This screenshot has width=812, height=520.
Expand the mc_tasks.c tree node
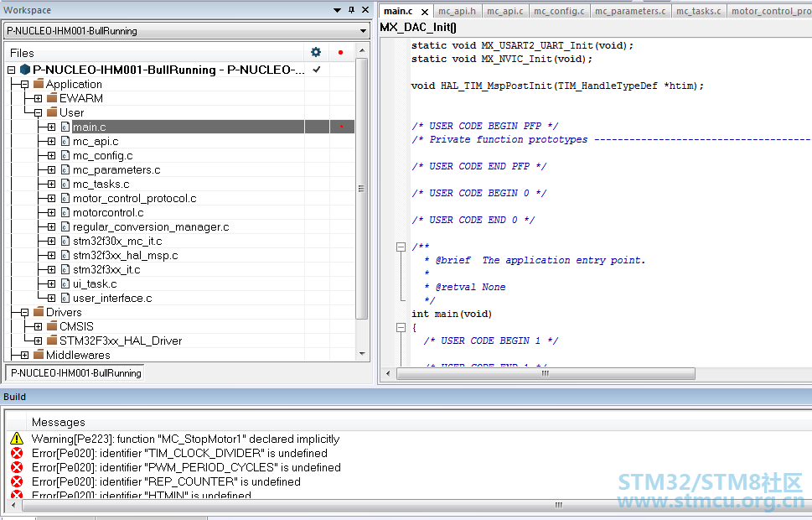(x=52, y=184)
